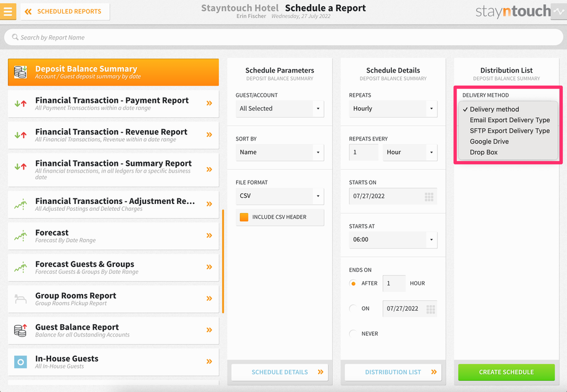This screenshot has width=567, height=392.
Task: Click the Payment Report double-chevron arrow
Action: point(209,103)
